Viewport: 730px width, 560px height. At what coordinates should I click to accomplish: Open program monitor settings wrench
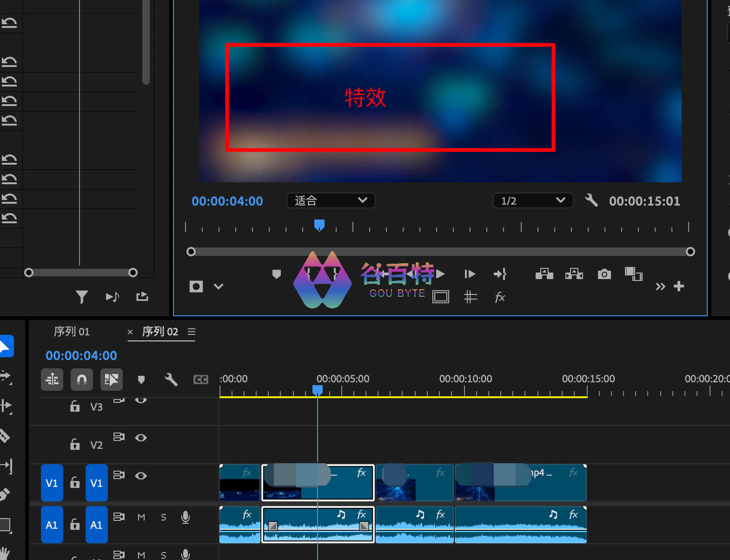(591, 200)
